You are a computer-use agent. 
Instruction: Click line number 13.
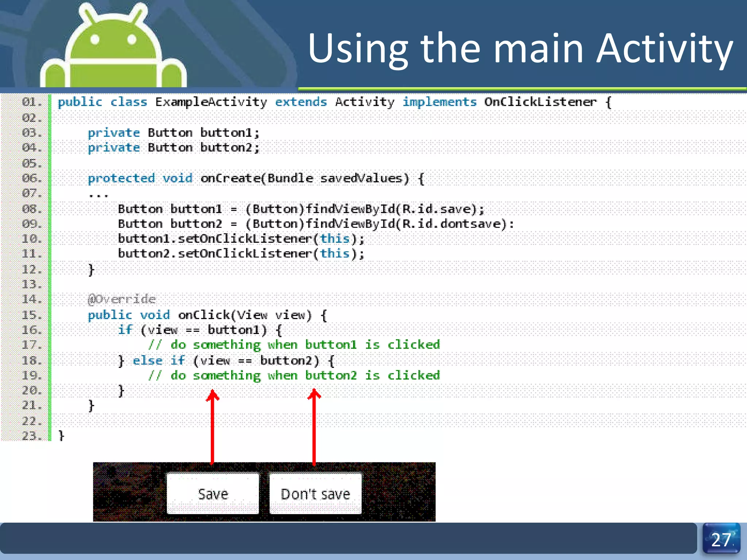click(32, 284)
